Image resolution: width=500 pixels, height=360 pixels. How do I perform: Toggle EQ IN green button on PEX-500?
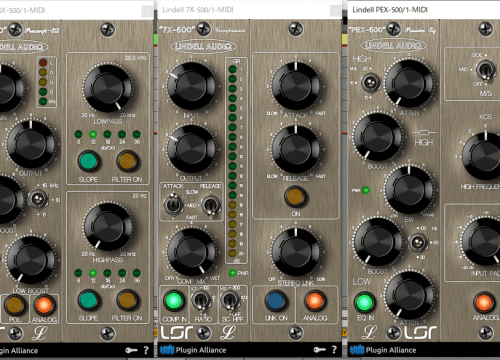[364, 303]
